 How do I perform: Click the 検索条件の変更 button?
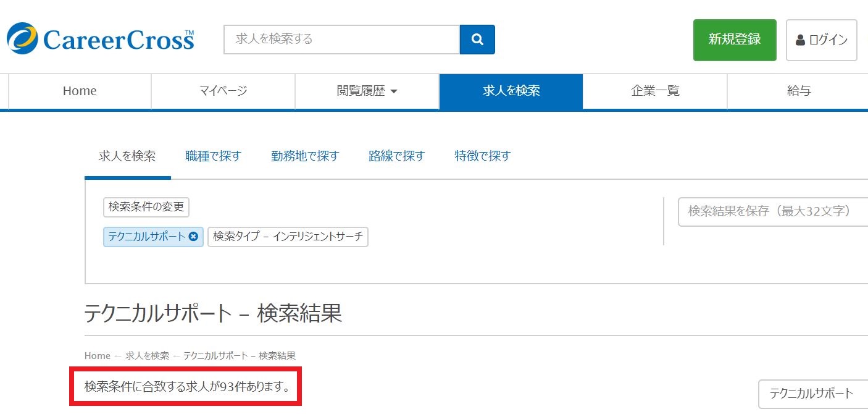click(x=146, y=207)
